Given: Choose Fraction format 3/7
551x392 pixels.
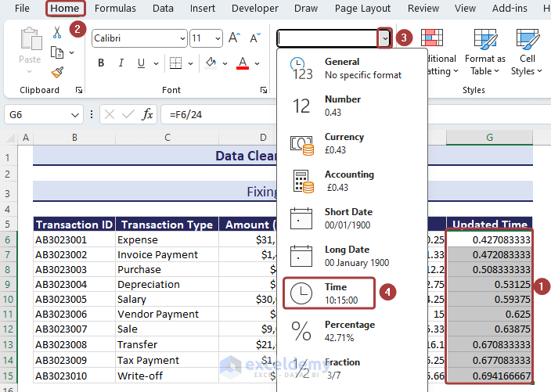Looking at the screenshot, I should pyautogui.click(x=352, y=369).
